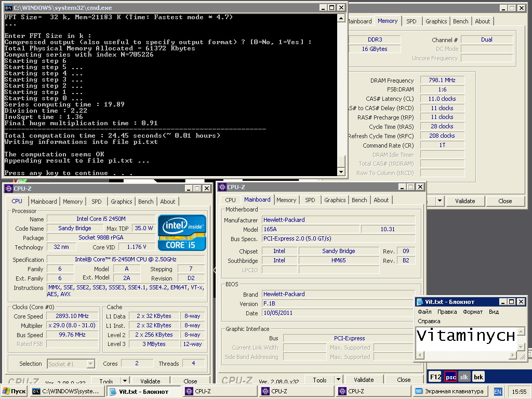532x399 pixels.
Task: Click Close button in memory CPU-Z window
Action: (505, 201)
